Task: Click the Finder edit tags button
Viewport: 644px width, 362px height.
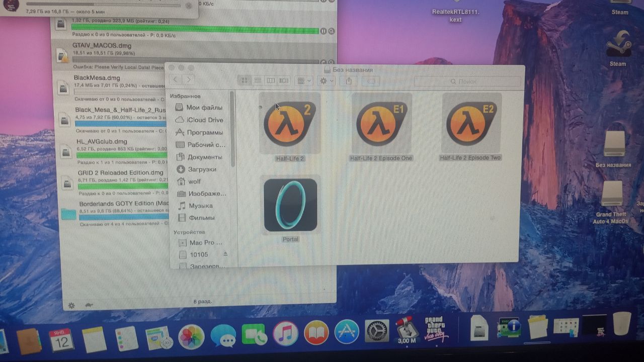Action: coord(372,80)
